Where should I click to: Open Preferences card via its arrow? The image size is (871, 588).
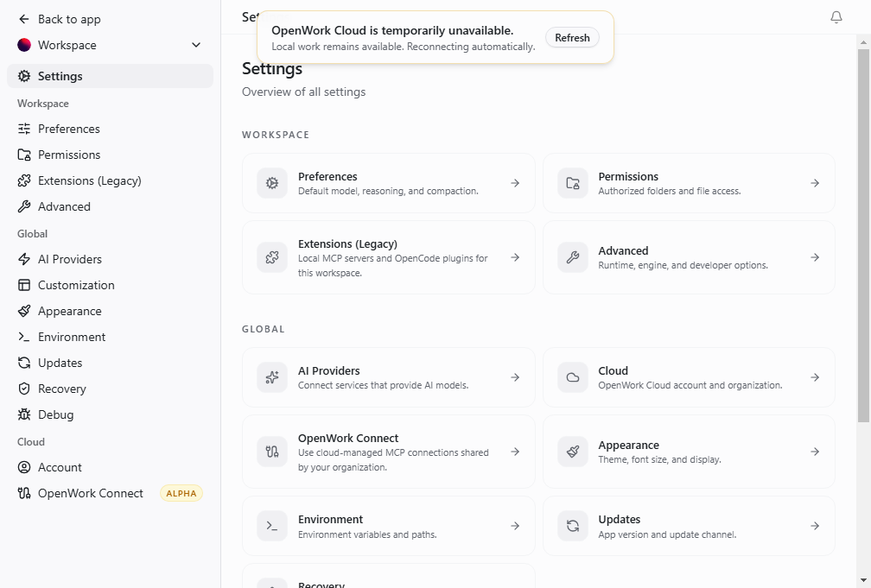click(515, 183)
